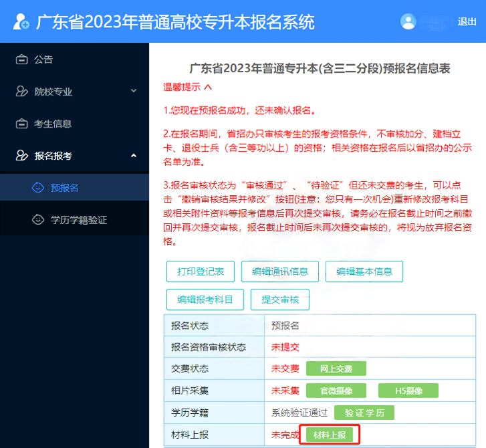Click the 提交审核 button
This screenshot has width=486, height=448.
coord(280,300)
